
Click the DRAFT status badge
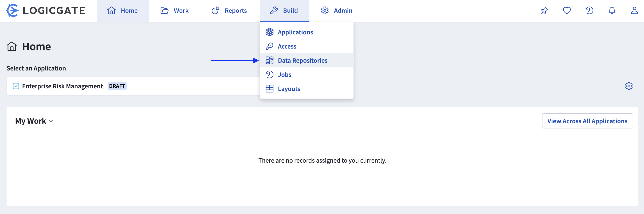117,86
